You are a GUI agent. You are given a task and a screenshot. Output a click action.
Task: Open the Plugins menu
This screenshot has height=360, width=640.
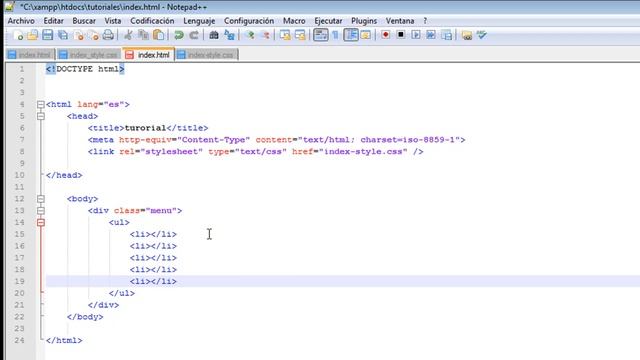point(364,21)
